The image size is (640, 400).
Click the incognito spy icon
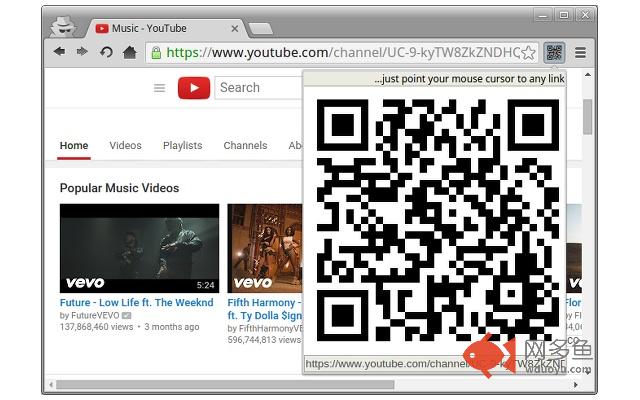[63, 26]
